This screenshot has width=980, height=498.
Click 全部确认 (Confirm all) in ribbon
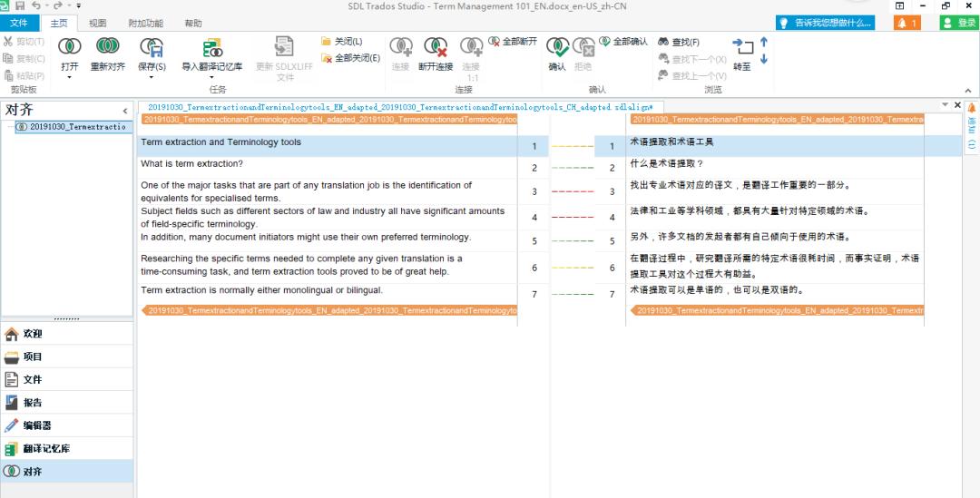624,42
